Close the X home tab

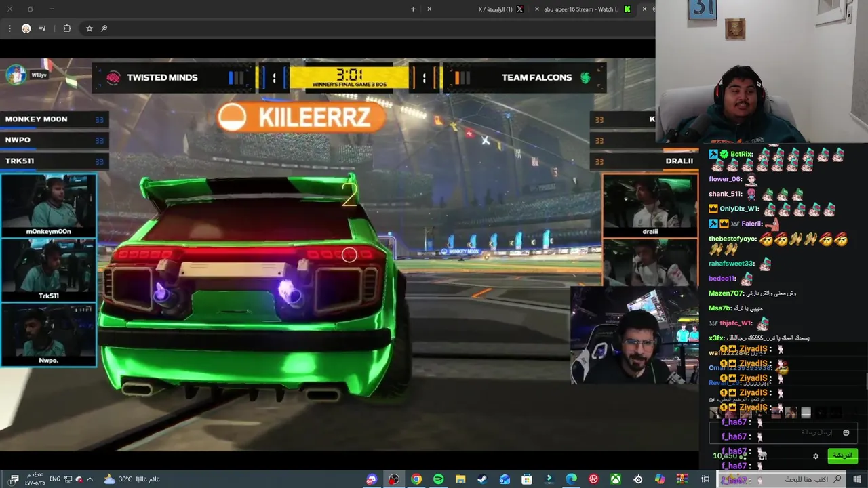[429, 9]
